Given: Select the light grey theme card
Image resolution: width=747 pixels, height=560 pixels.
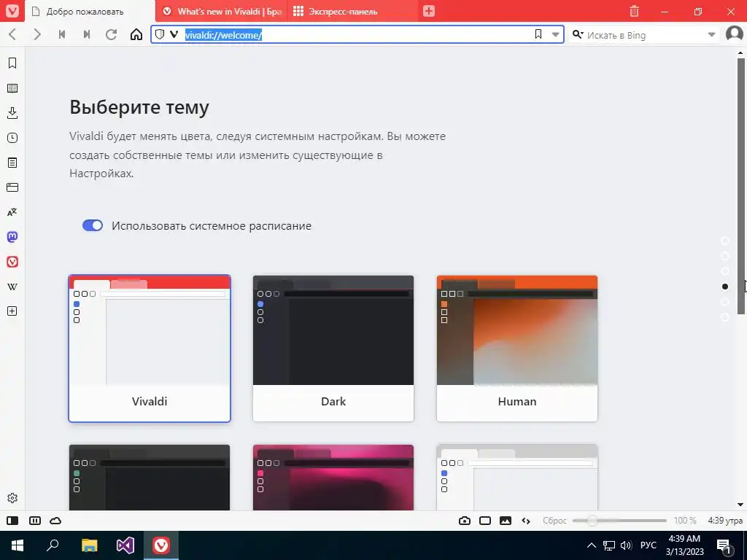Looking at the screenshot, I should (517, 477).
